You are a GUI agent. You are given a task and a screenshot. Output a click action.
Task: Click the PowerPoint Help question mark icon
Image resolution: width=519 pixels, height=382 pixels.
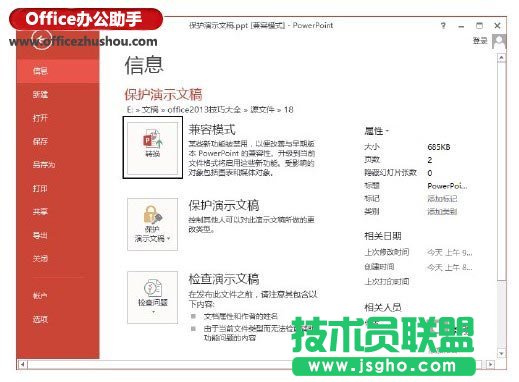pos(443,26)
